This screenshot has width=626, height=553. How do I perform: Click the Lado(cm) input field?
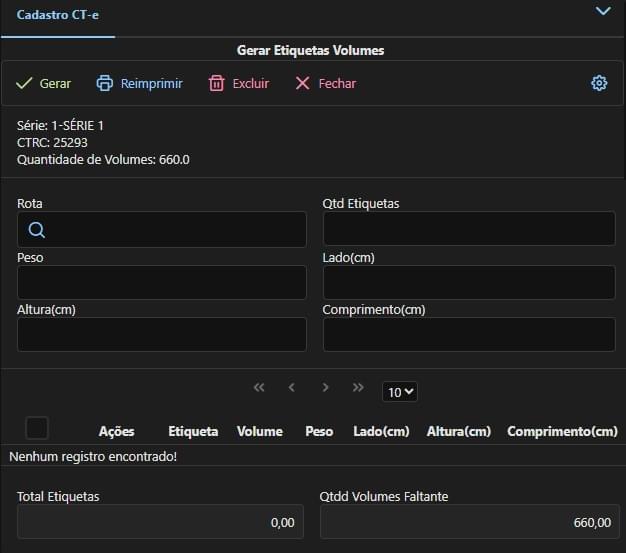point(468,283)
